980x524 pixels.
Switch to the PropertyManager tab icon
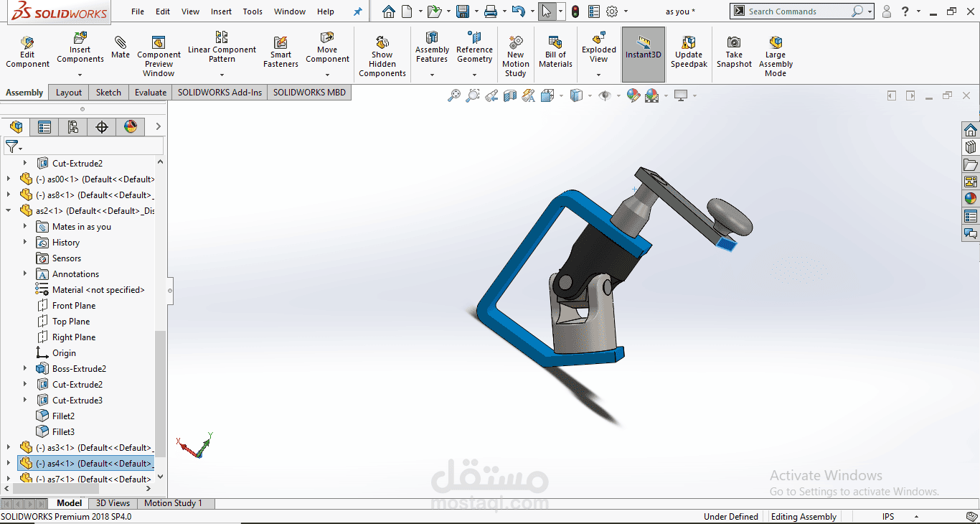tap(44, 127)
